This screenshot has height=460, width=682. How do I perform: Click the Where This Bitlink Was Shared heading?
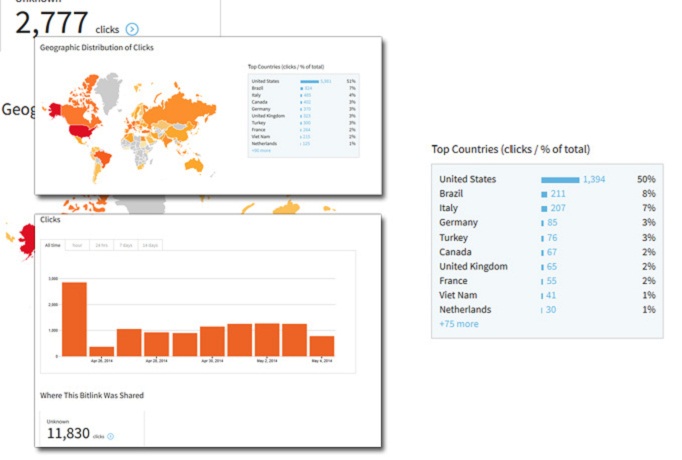92,395
